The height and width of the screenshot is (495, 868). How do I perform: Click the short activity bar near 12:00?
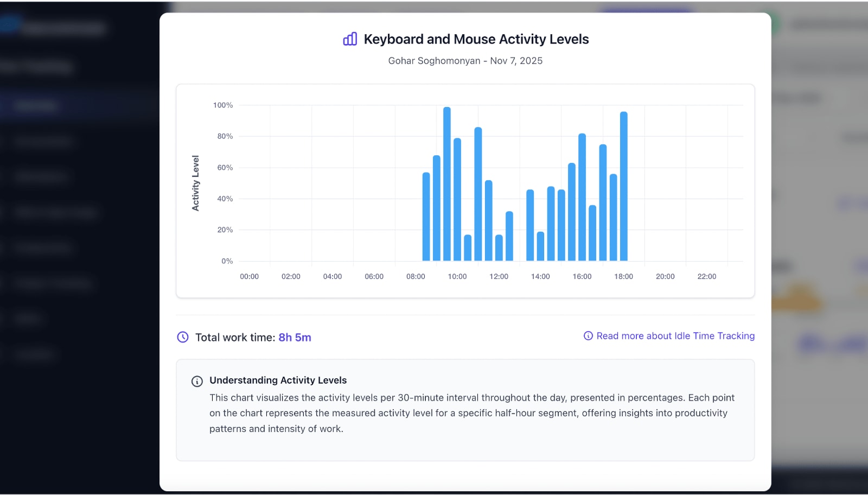(499, 247)
